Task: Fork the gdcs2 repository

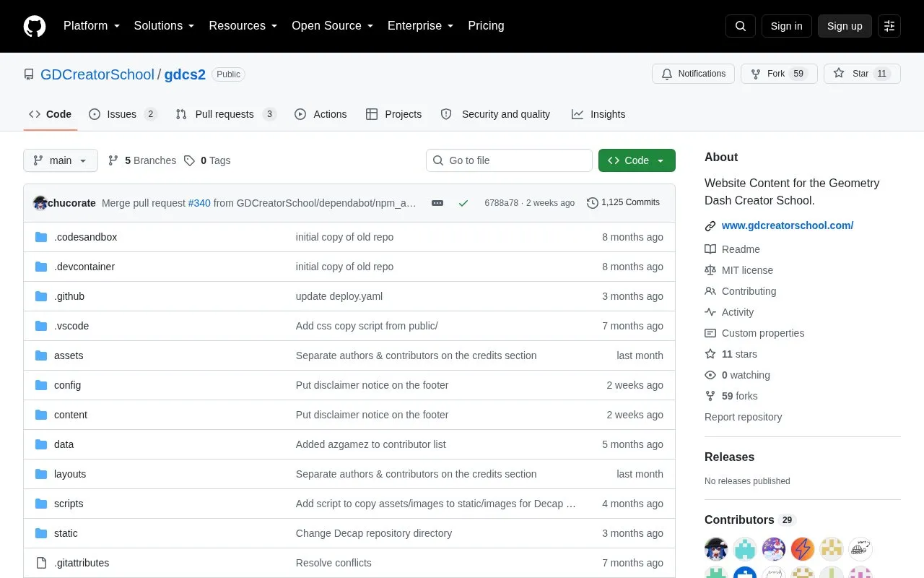Action: 779,74
